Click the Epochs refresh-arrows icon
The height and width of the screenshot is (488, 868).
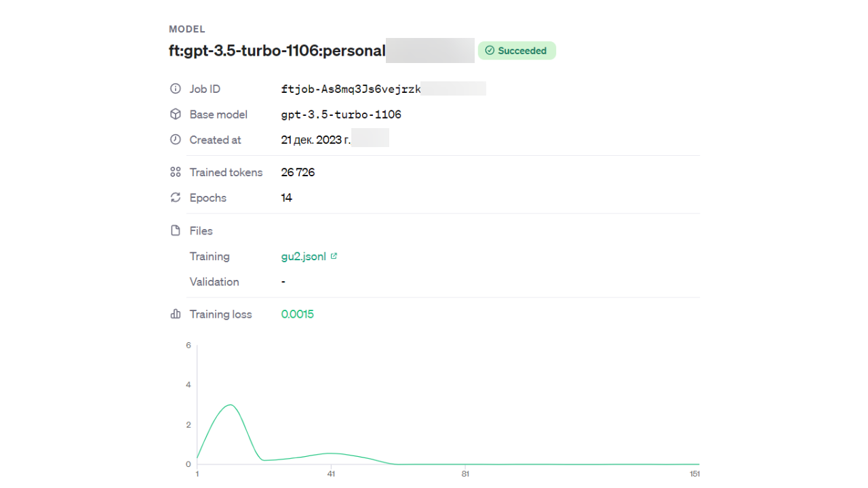(x=176, y=198)
